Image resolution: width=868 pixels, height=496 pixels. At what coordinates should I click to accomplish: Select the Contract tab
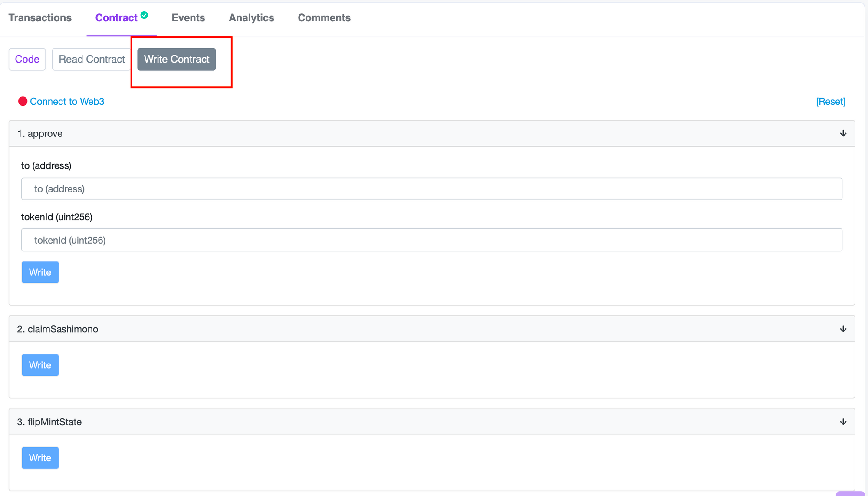click(116, 18)
